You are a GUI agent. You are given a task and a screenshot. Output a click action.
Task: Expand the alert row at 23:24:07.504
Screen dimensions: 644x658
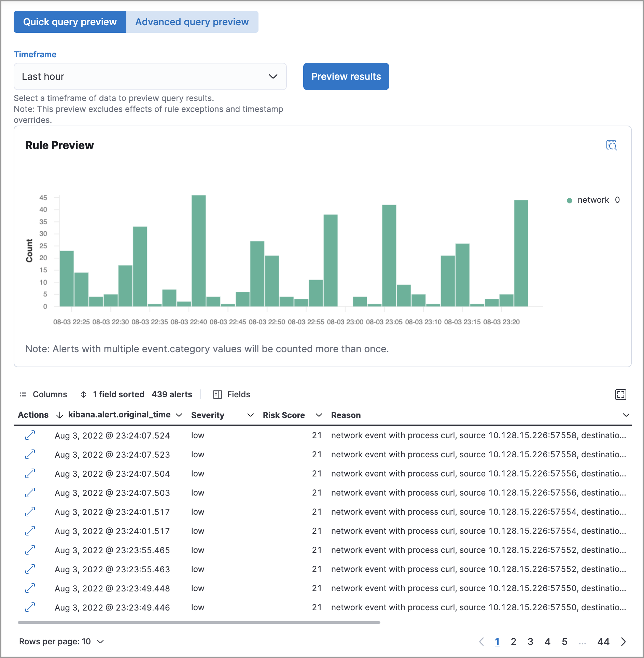tap(30, 474)
